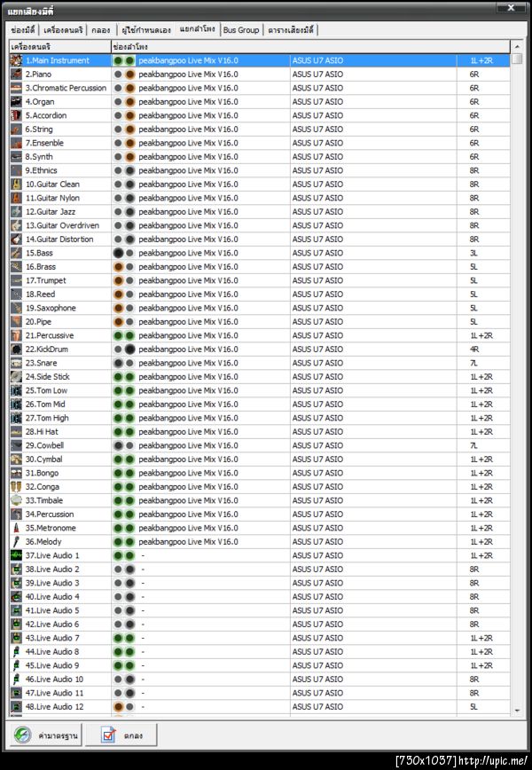
Task: Click the Live Audio 1 waveform icon
Action: coord(16,555)
